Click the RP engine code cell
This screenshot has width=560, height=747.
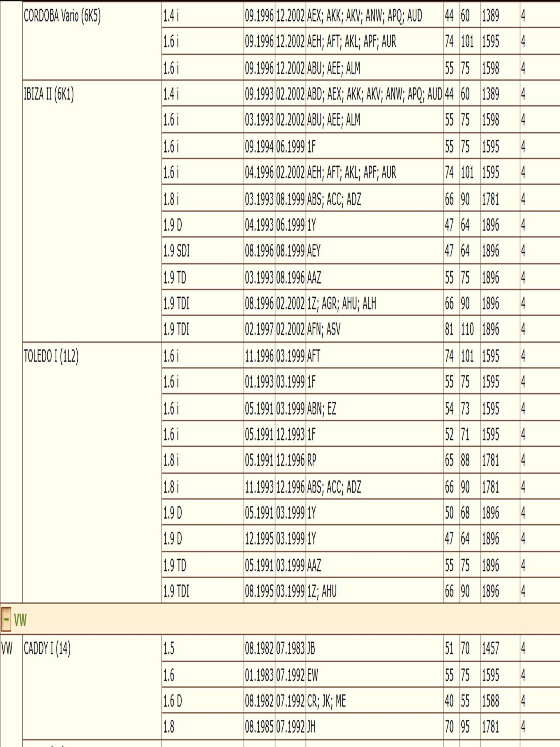[x=311, y=460]
